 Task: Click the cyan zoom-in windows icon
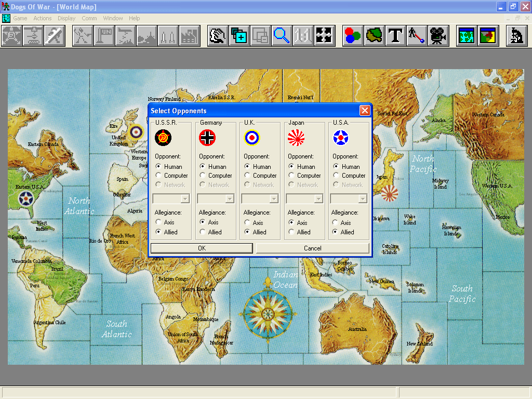(239, 36)
